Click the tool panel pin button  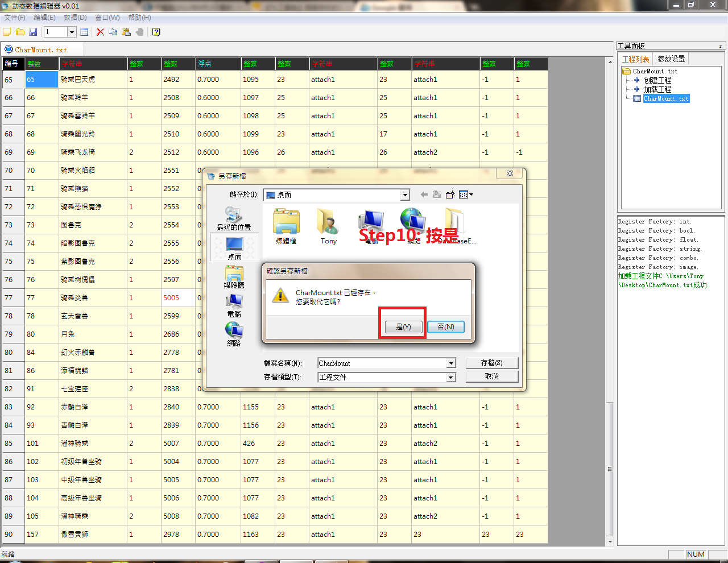click(x=720, y=46)
